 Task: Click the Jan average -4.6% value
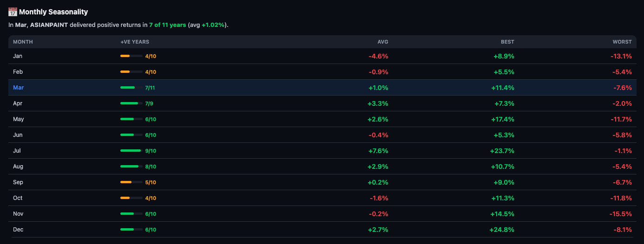(x=378, y=56)
